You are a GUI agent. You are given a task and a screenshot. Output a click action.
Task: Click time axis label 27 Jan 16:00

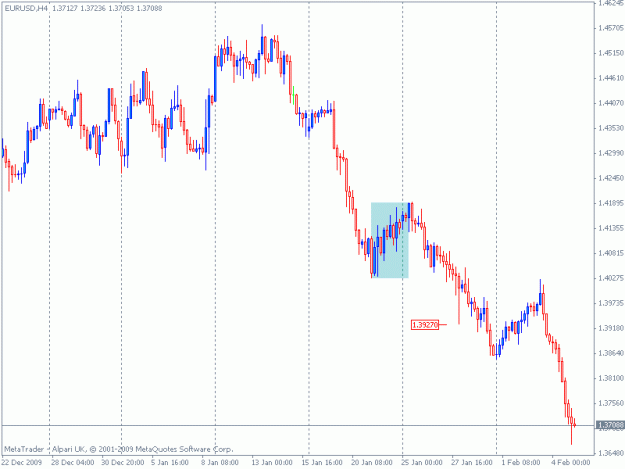tap(472, 462)
